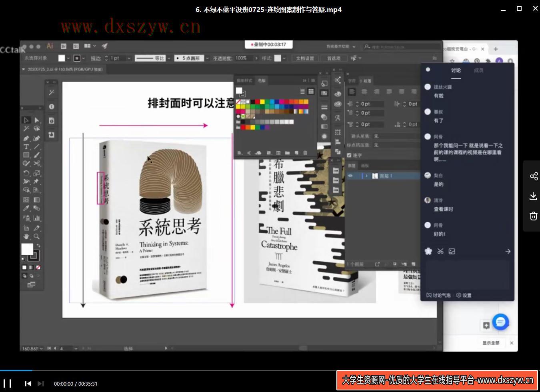
Task: Delete swatch with the trash icon
Action: pyautogui.click(x=305, y=153)
